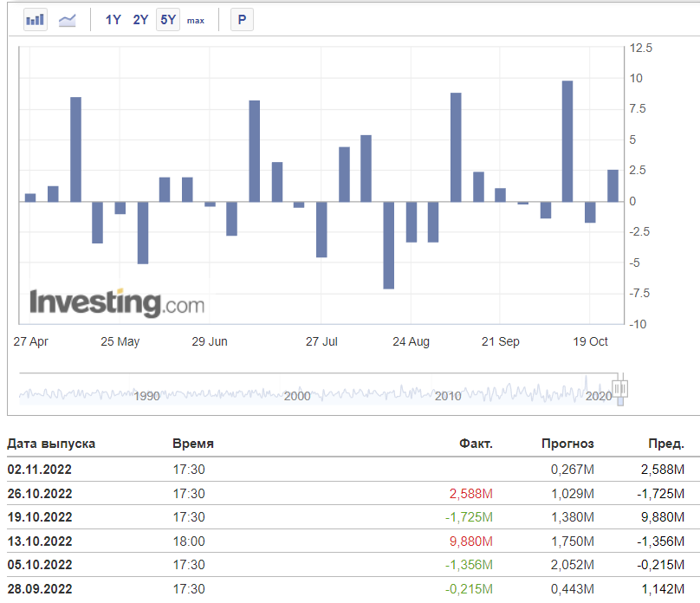Switch to bar chart view icon
Screen dimensions: 700x603
(36, 20)
